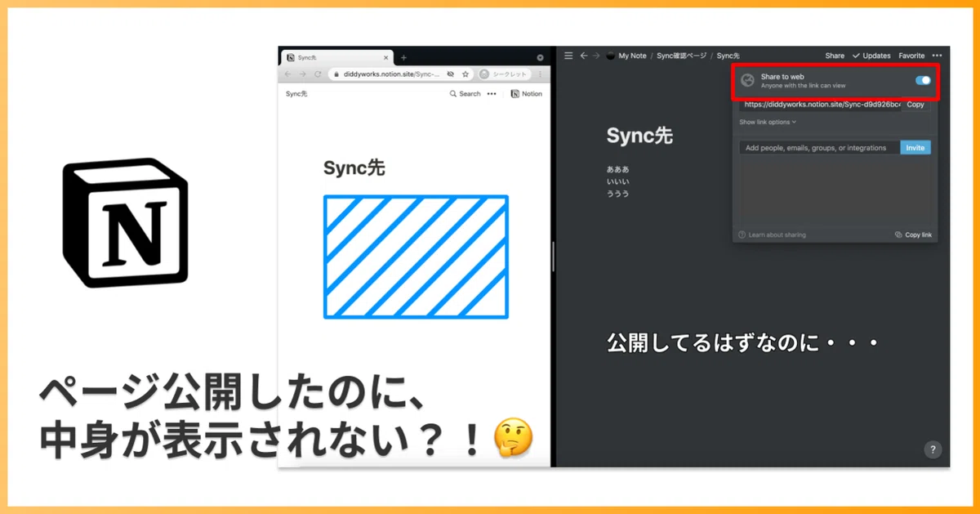
Task: Expand Show link options
Action: pos(767,123)
